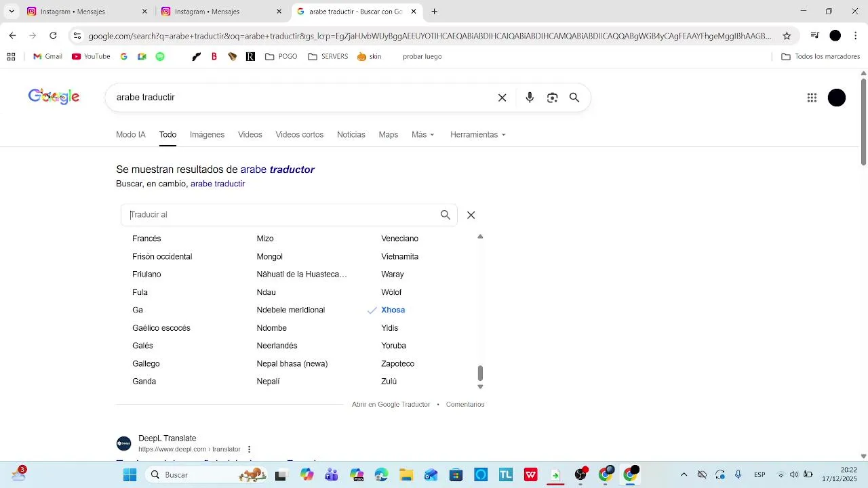The width and height of the screenshot is (868, 488).
Task: Open the tab search dropdown arrow
Action: pos(11,12)
